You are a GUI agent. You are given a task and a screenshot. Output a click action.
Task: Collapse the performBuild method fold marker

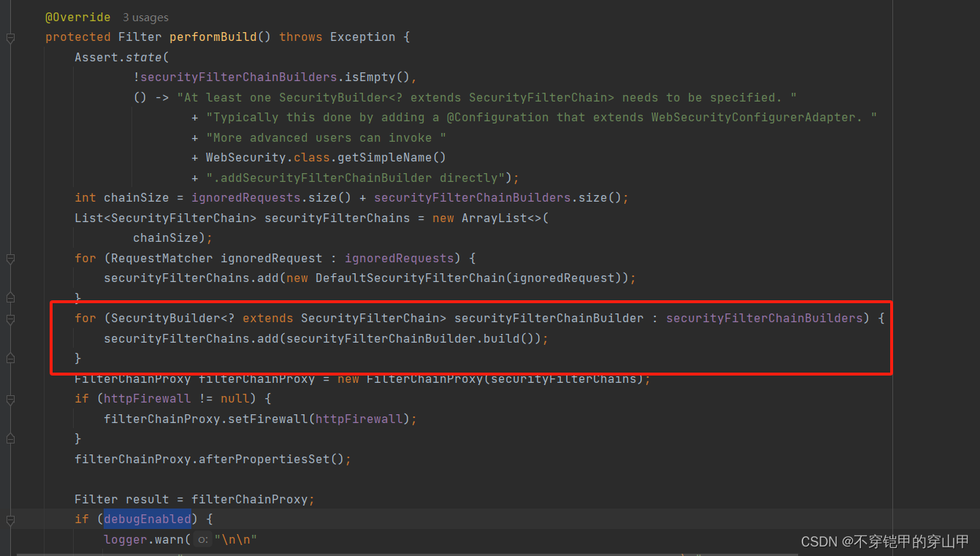[10, 37]
